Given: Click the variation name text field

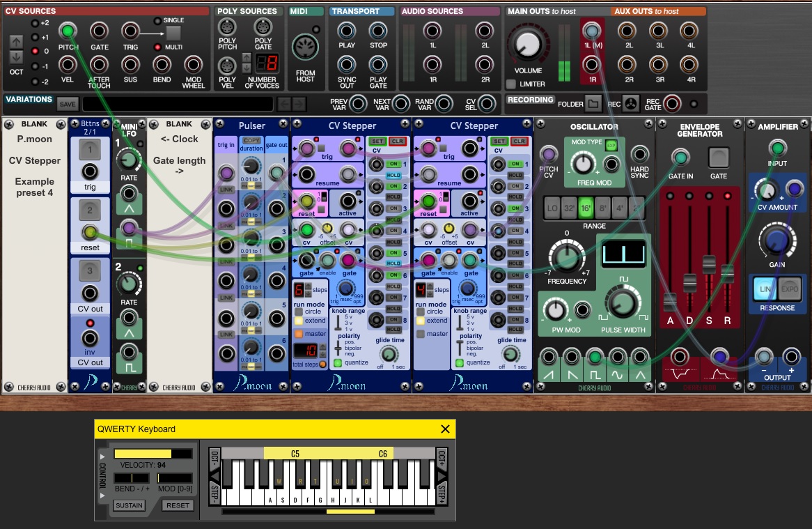Looking at the screenshot, I should 178,105.
